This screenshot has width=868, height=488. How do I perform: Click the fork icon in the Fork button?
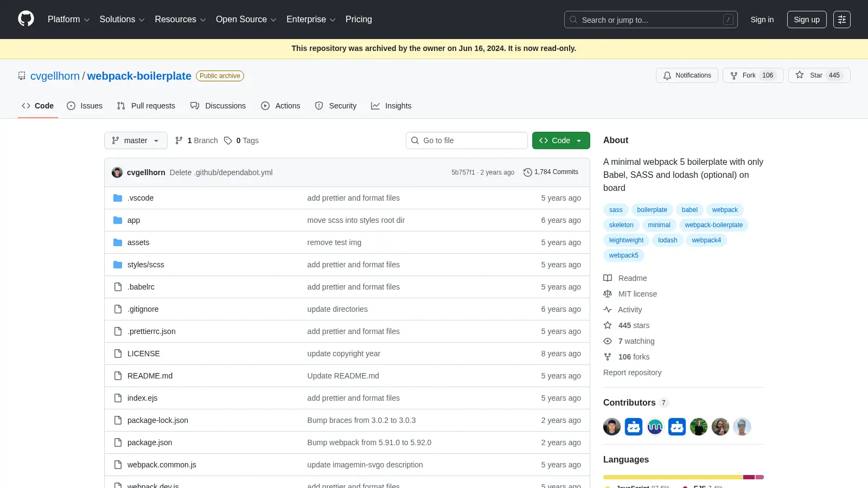tap(734, 75)
